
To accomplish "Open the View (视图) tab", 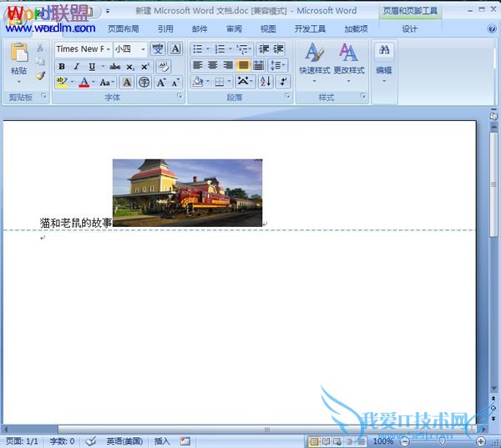I will [268, 29].
